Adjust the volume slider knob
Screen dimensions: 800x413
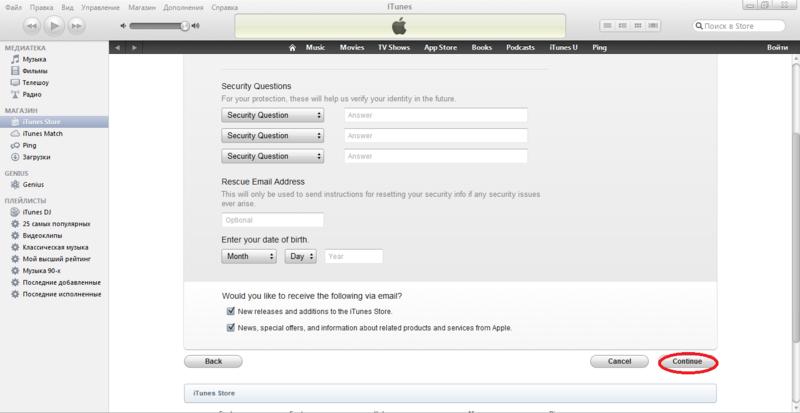click(x=185, y=26)
